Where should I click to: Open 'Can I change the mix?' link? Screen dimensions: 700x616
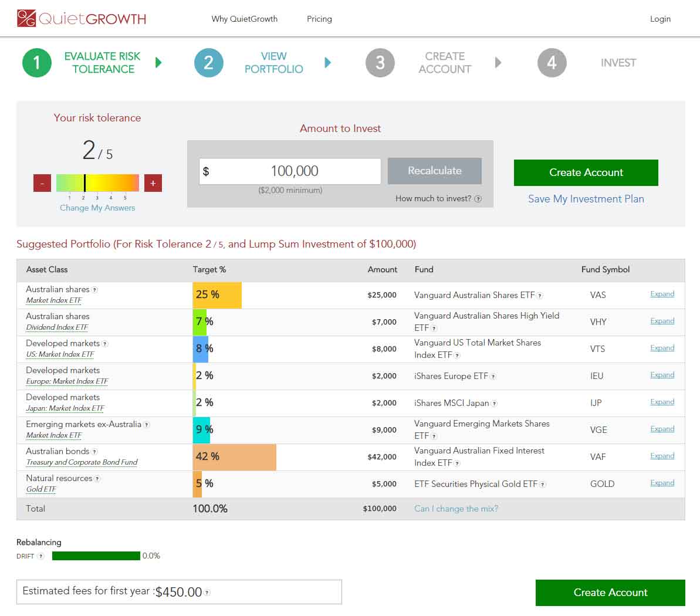456,509
